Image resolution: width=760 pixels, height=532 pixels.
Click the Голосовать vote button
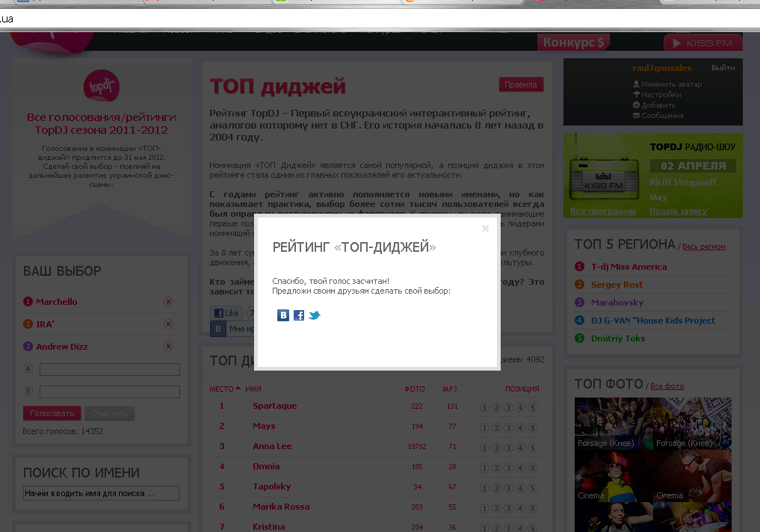52,413
